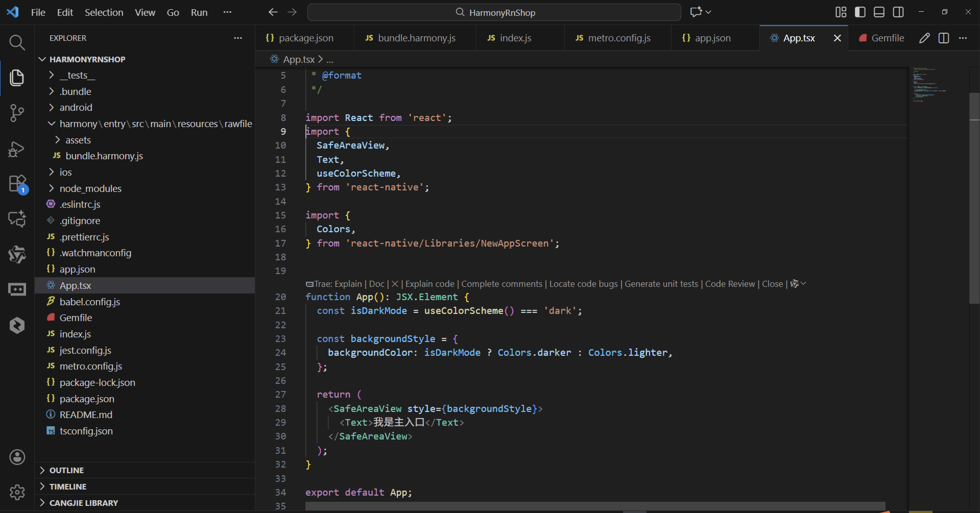Click Code Review code lens link
The height and width of the screenshot is (513, 980).
[730, 284]
